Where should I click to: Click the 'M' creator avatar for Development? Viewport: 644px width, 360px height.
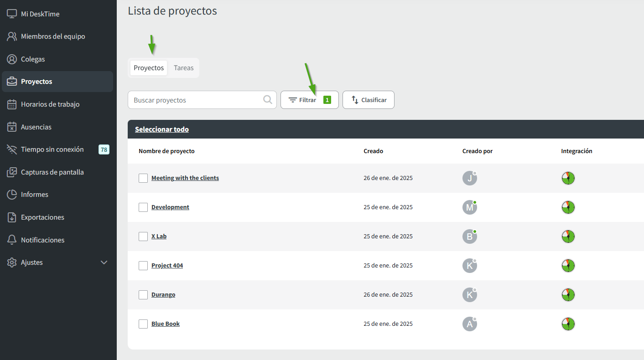point(469,208)
